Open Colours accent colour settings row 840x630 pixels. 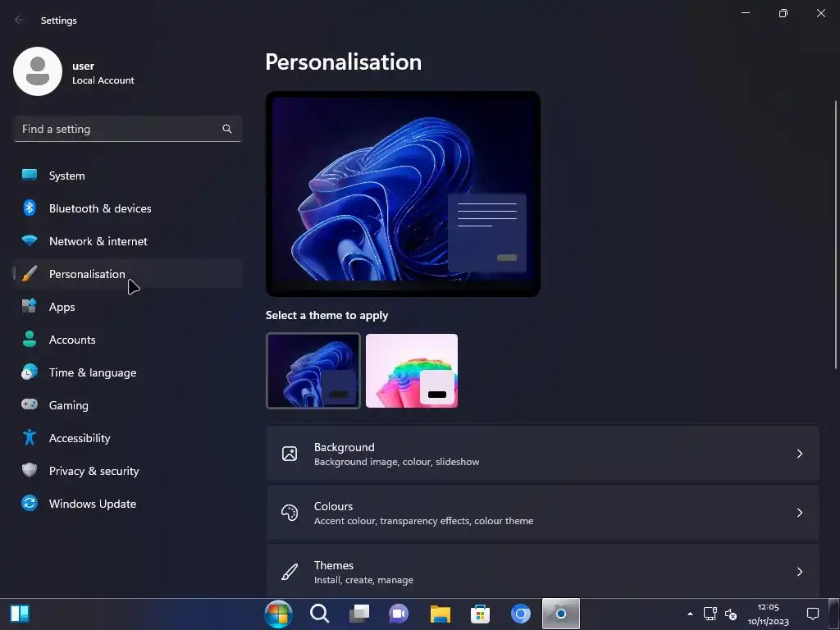[x=543, y=513]
